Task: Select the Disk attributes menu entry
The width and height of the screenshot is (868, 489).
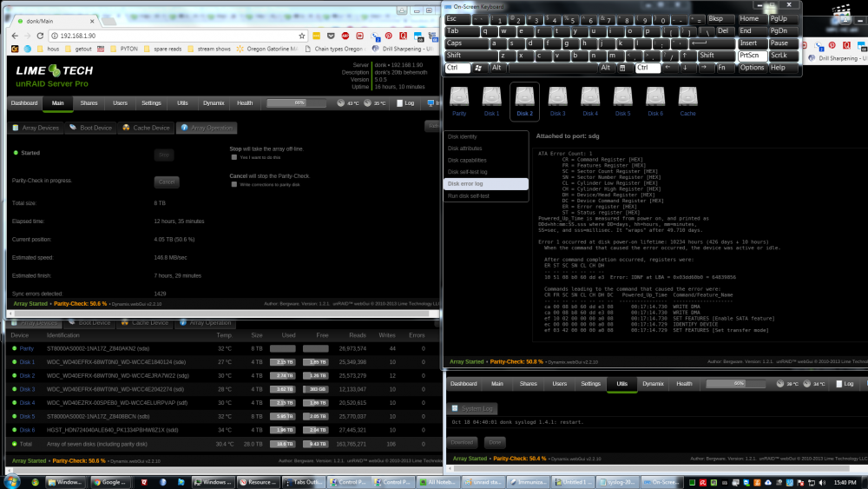Action: point(486,149)
